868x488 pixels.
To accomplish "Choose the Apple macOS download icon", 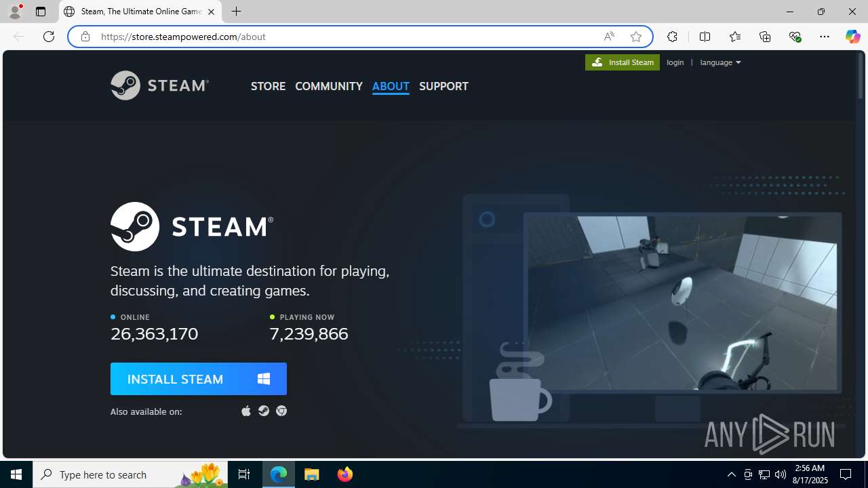I will click(x=246, y=411).
